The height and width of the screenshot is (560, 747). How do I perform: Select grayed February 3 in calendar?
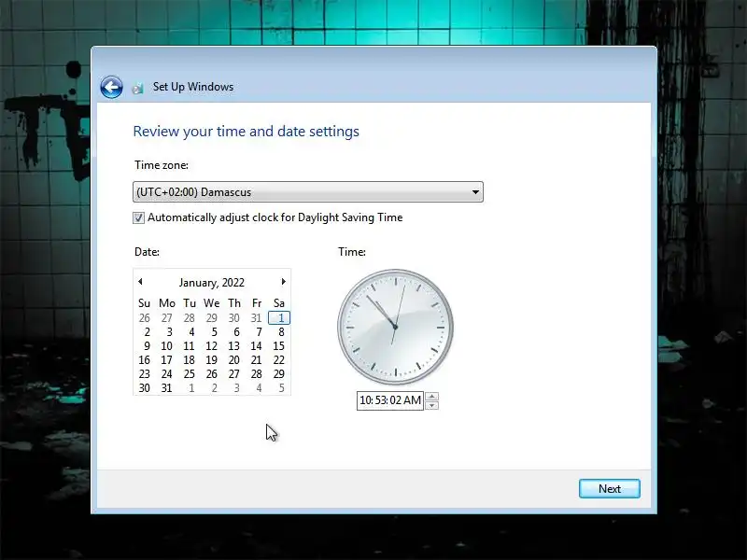(x=236, y=388)
